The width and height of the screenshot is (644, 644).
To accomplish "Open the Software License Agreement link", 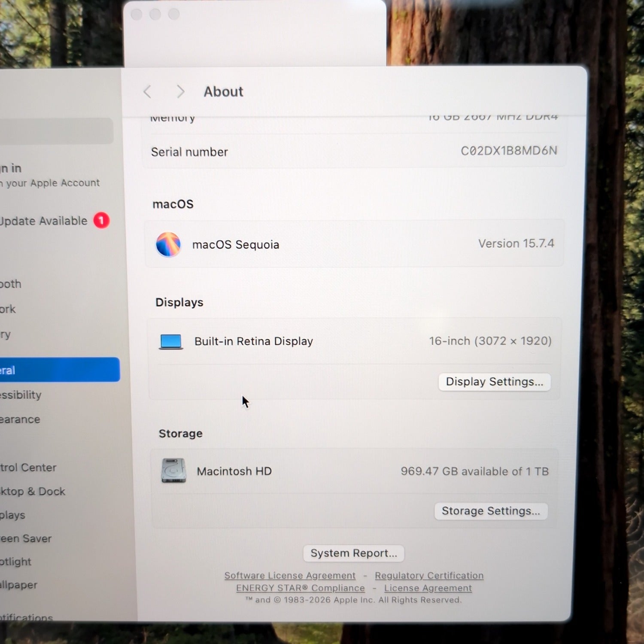I will 290,575.
